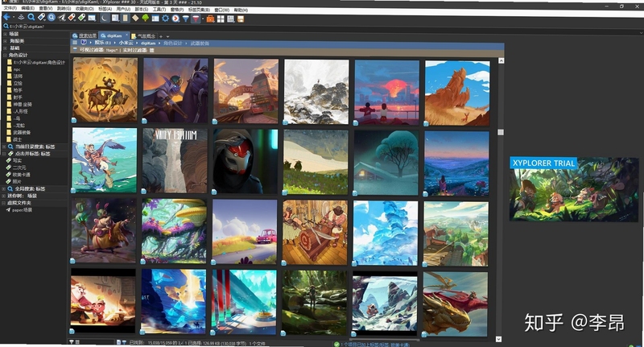
Task: Click the tan single-pane layout toolbar icon
Action: tap(125, 18)
